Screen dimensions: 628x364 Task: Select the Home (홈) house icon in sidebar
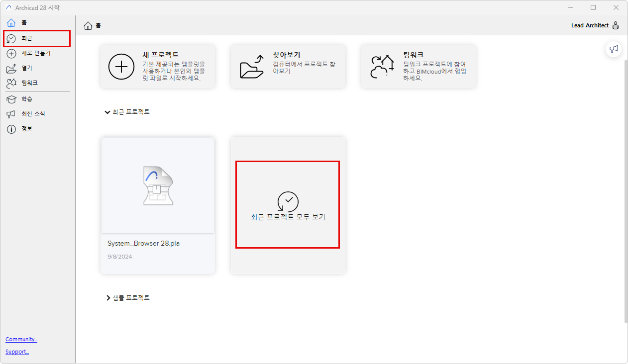11,23
